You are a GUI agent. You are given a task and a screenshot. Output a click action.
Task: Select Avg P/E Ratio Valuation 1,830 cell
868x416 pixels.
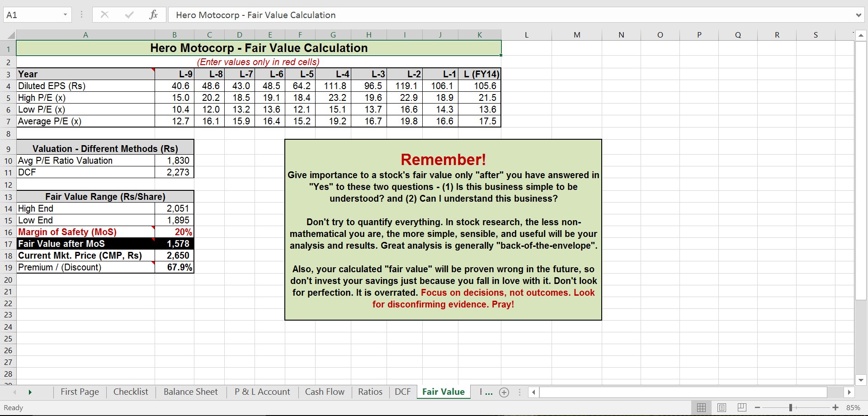pyautogui.click(x=175, y=161)
